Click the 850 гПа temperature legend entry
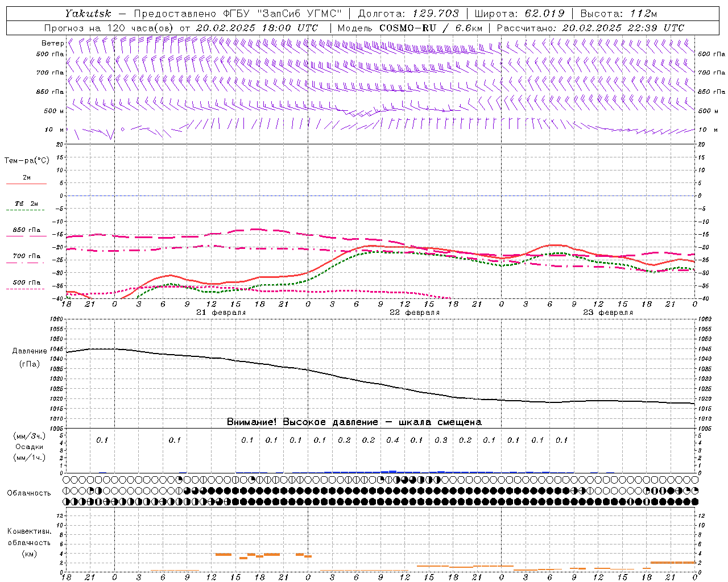 27,230
